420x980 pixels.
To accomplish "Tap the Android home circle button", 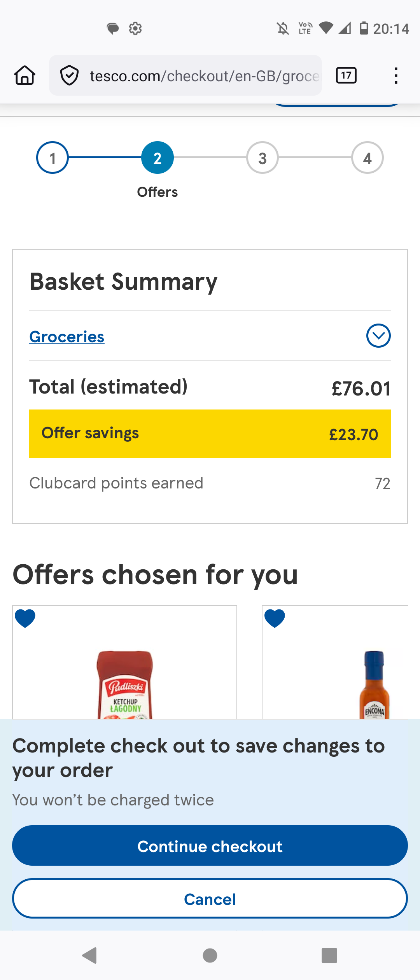I will [210, 955].
